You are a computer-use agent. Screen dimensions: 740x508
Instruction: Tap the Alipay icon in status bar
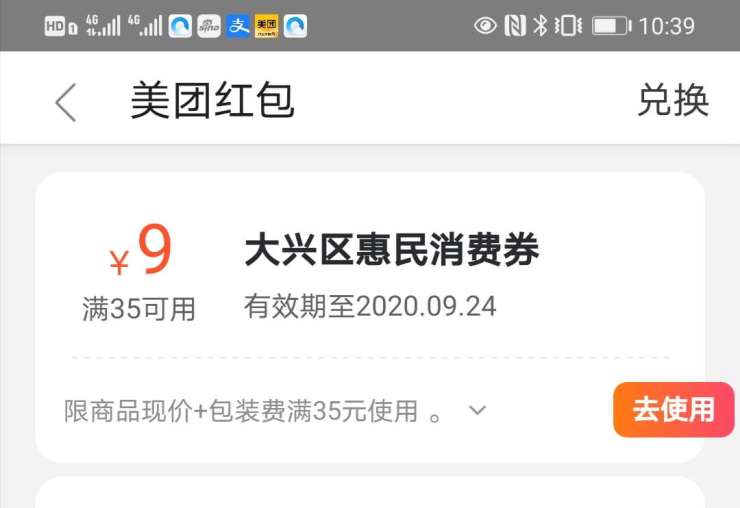238,26
